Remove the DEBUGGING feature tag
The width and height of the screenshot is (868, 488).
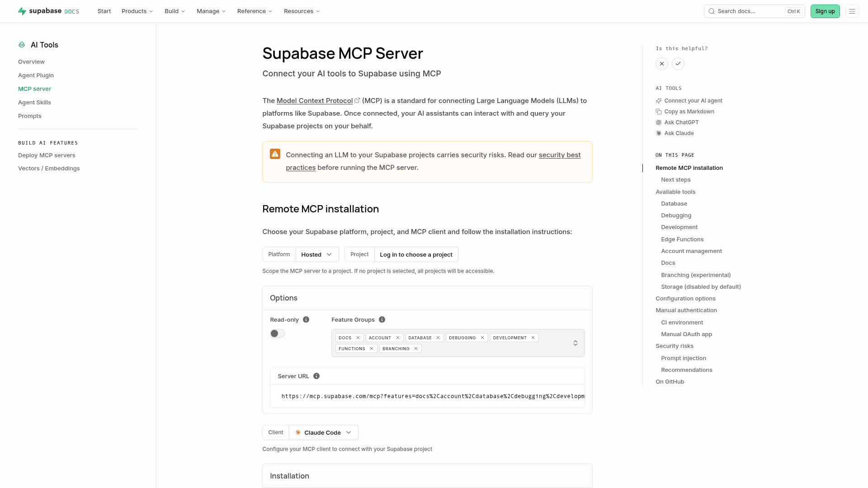(482, 338)
